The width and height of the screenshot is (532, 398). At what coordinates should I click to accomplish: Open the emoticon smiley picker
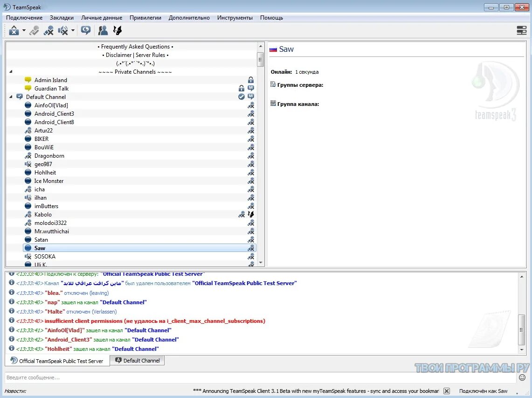522,377
